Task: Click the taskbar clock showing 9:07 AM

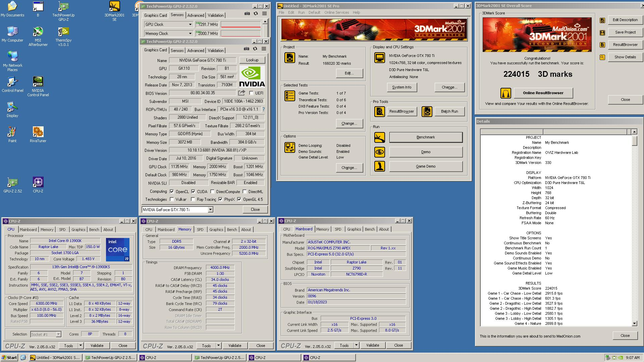Action: [633, 358]
